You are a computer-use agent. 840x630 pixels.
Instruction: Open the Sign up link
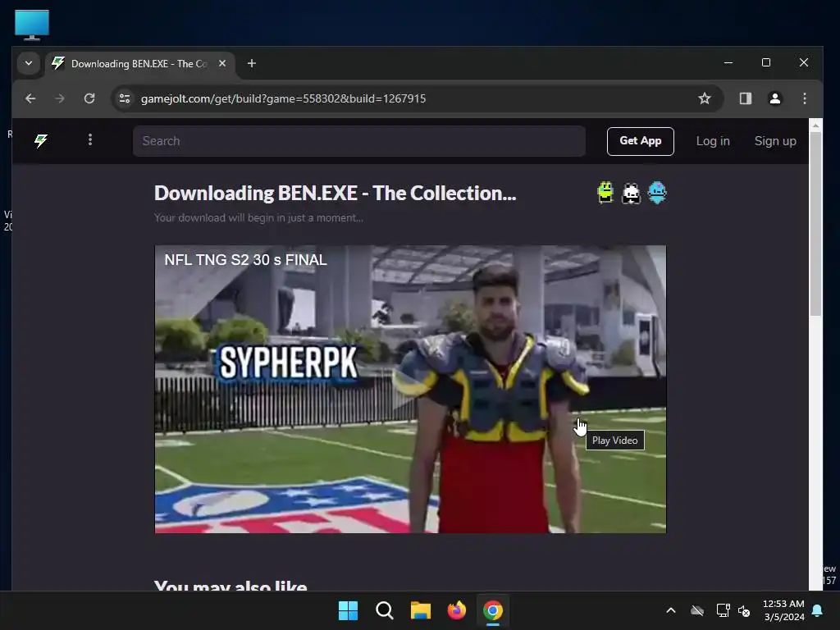[x=774, y=141]
